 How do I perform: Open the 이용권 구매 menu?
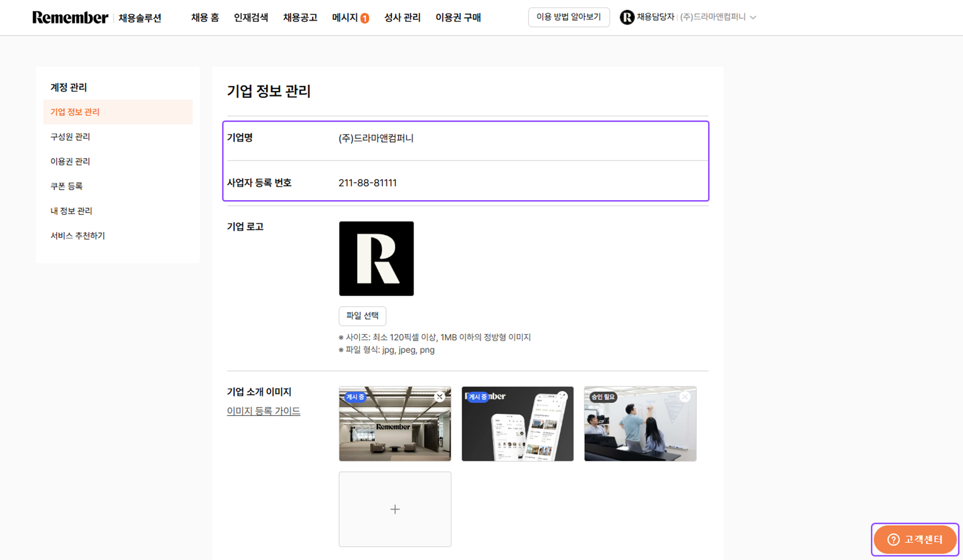(458, 17)
